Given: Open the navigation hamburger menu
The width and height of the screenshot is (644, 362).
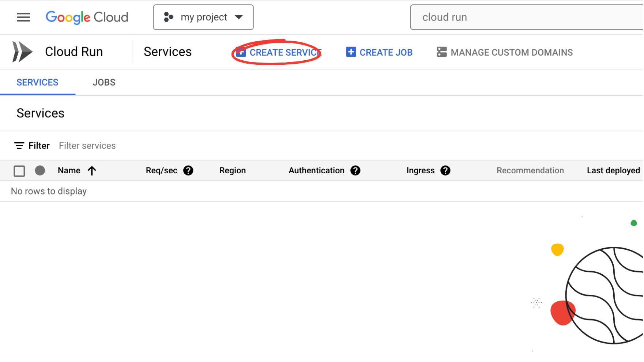Looking at the screenshot, I should [x=23, y=17].
